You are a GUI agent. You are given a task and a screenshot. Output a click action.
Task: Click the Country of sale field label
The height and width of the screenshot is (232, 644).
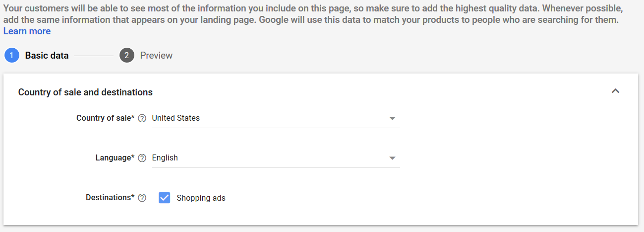[105, 118]
